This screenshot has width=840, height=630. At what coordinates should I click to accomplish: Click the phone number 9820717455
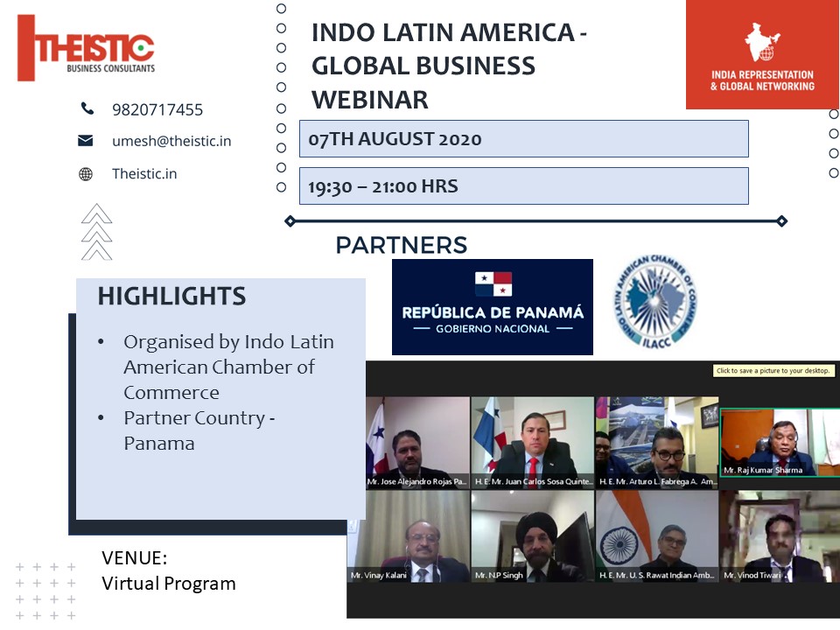157,110
